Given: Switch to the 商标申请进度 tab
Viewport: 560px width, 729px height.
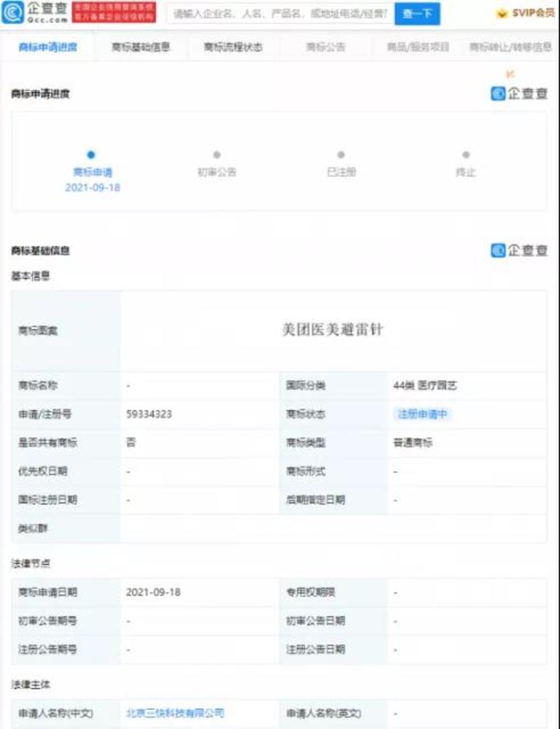Looking at the screenshot, I should click(x=48, y=47).
